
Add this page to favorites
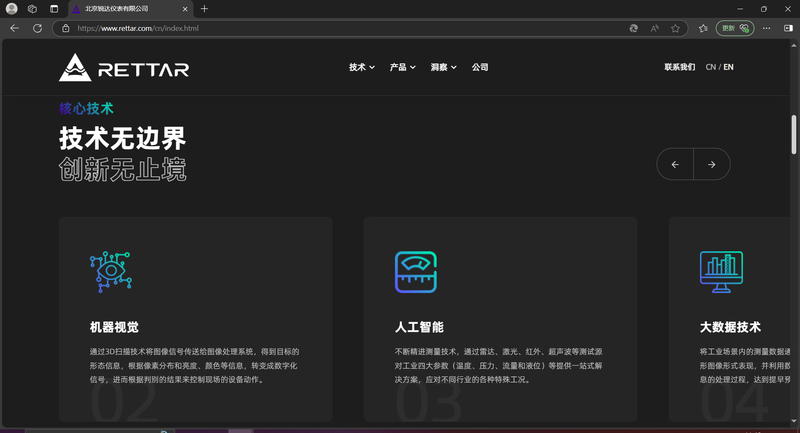[x=676, y=28]
